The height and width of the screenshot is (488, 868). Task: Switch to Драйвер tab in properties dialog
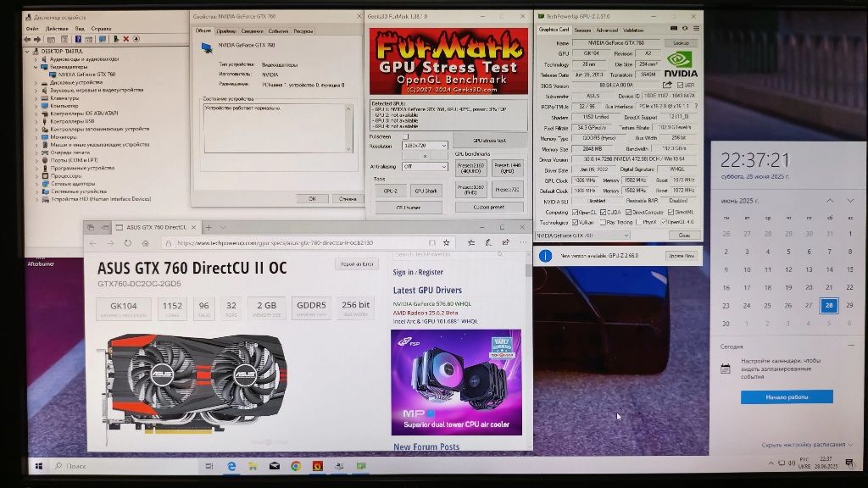tap(225, 31)
